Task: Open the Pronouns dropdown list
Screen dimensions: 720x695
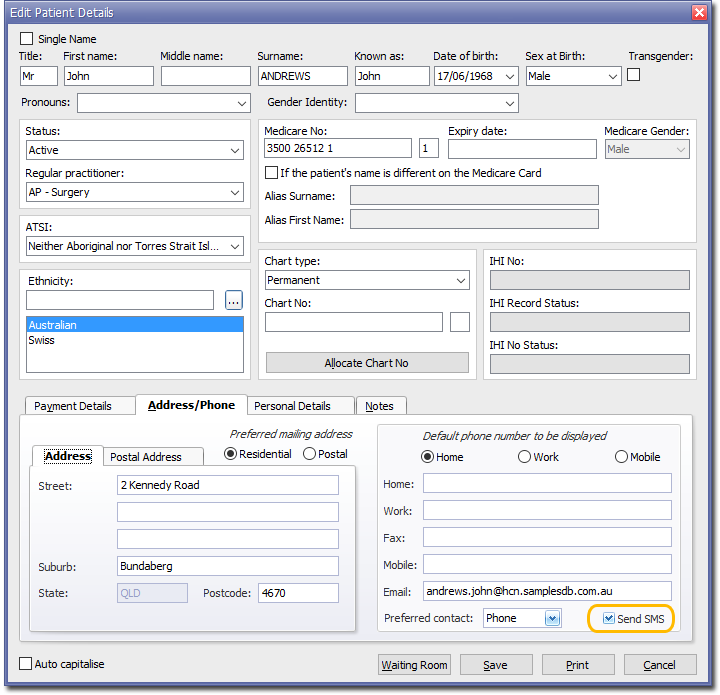Action: tap(242, 103)
